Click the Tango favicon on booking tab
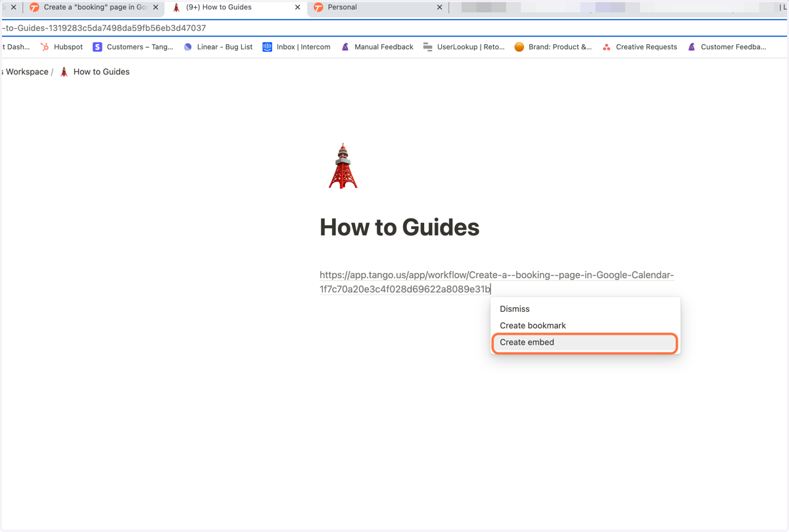 point(34,7)
